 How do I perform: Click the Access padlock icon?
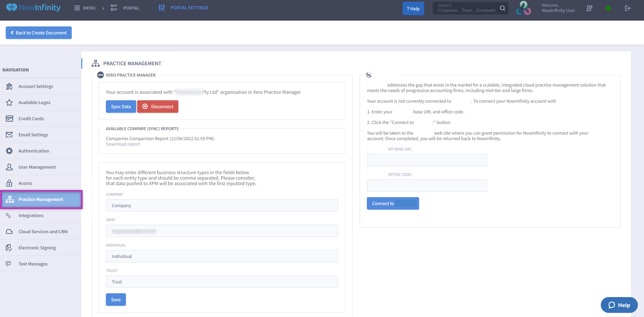tap(9, 183)
